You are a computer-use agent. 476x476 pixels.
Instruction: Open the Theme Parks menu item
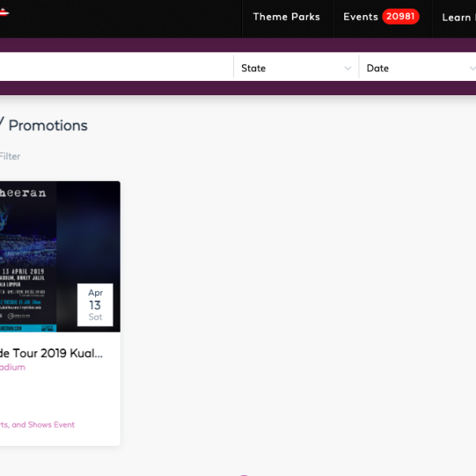(x=286, y=17)
